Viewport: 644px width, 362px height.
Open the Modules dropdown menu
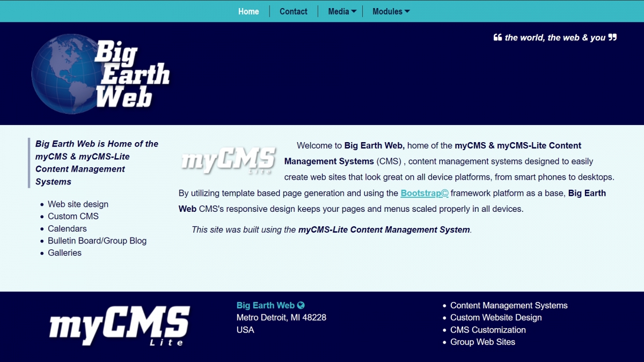click(391, 11)
